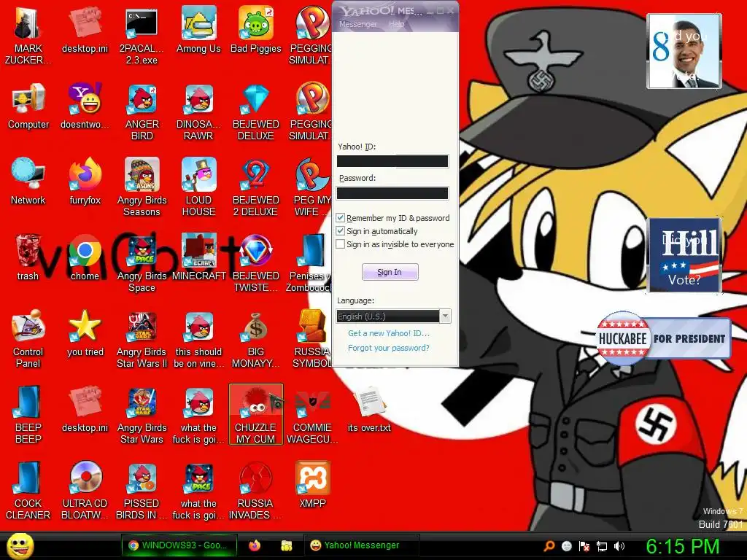
Task: Click the Hill 'Vote?' sidebar gadget
Action: pyautogui.click(x=684, y=255)
